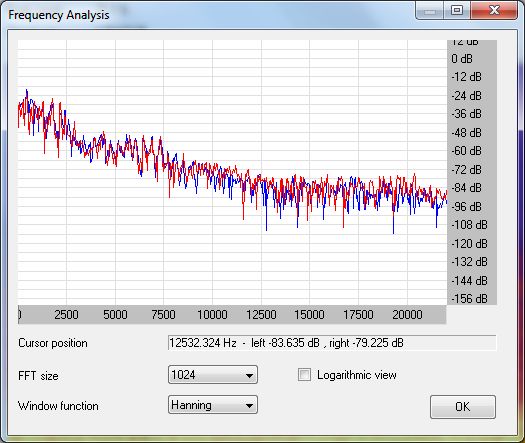Click the -156 dB scale label
Image resolution: width=525 pixels, height=443 pixels.
point(469,298)
